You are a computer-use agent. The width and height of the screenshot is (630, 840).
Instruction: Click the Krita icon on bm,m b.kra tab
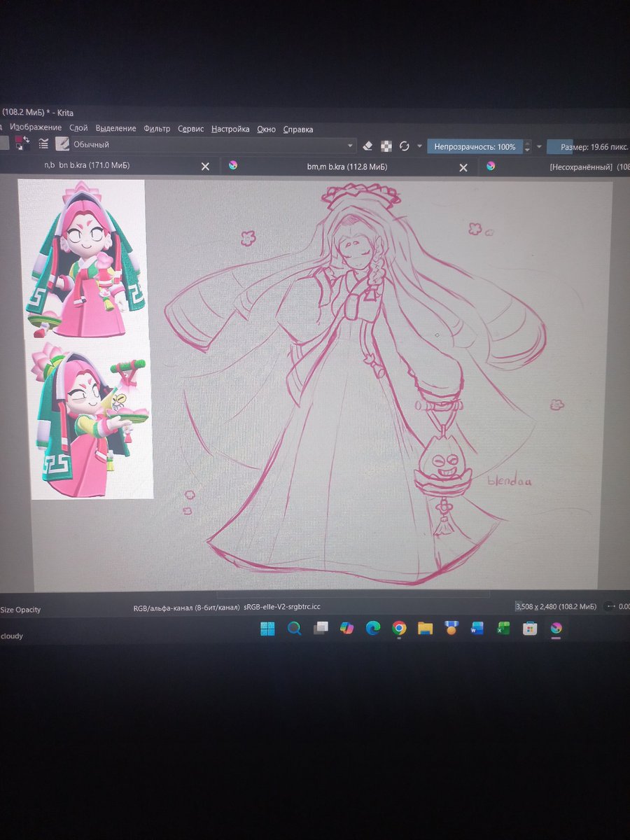coord(234,166)
